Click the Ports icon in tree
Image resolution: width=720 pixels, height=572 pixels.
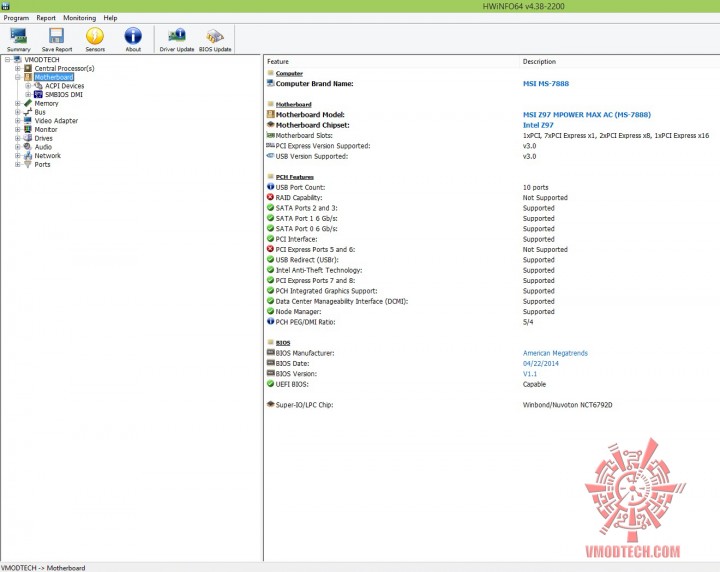28,164
